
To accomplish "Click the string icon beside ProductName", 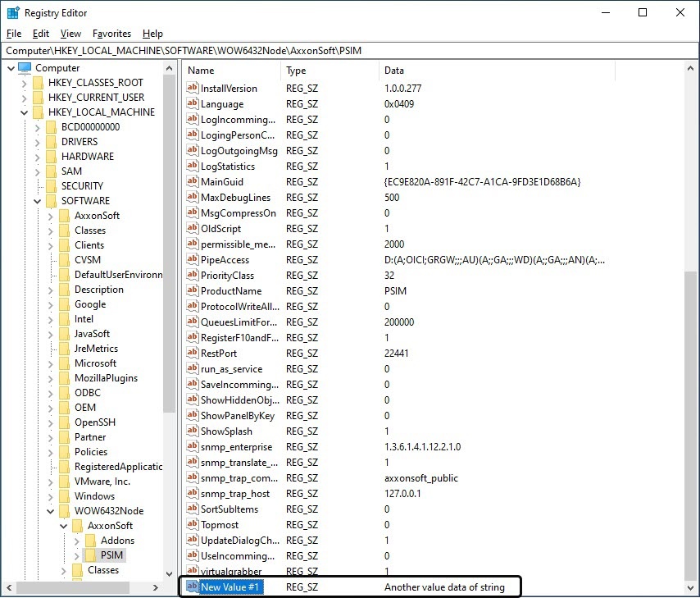I will click(193, 291).
